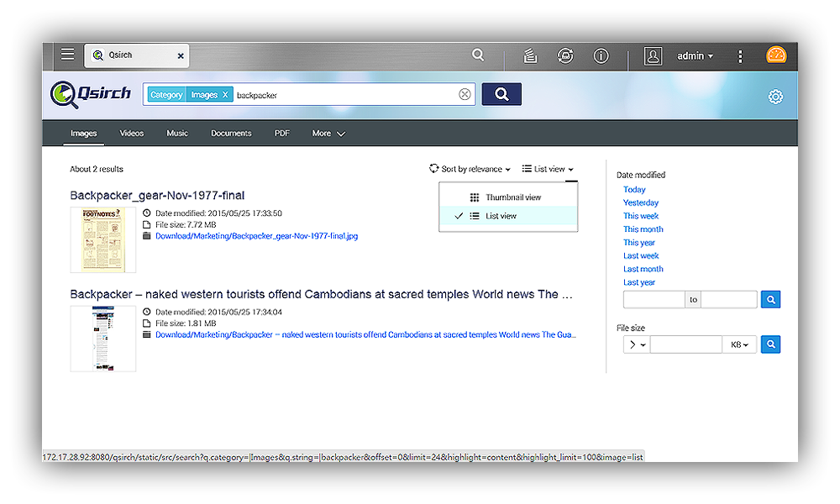Switch to the Documents tab
The image size is (840, 504).
(x=231, y=134)
